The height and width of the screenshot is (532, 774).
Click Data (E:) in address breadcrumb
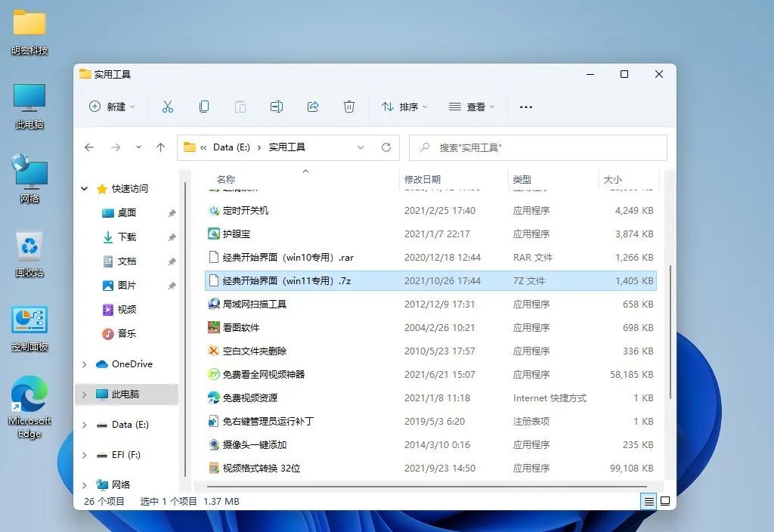[x=231, y=147]
